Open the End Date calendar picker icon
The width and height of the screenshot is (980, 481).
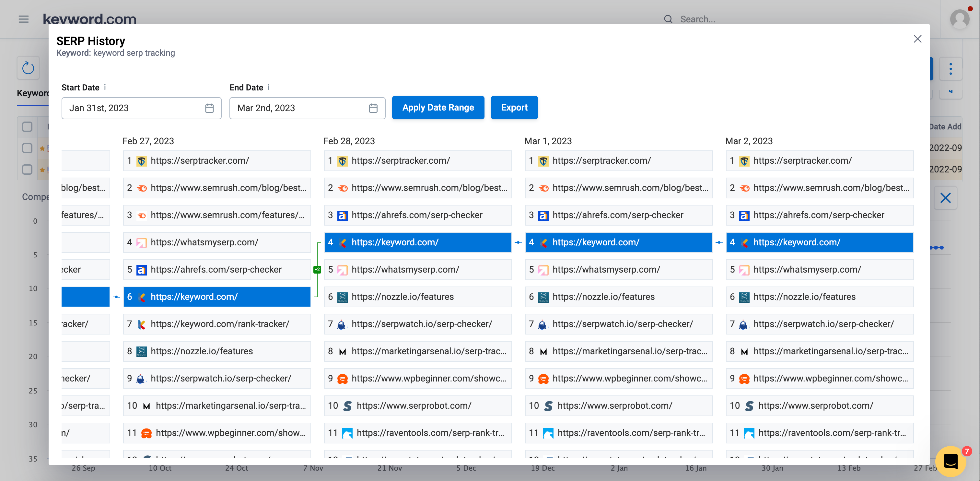coord(373,109)
